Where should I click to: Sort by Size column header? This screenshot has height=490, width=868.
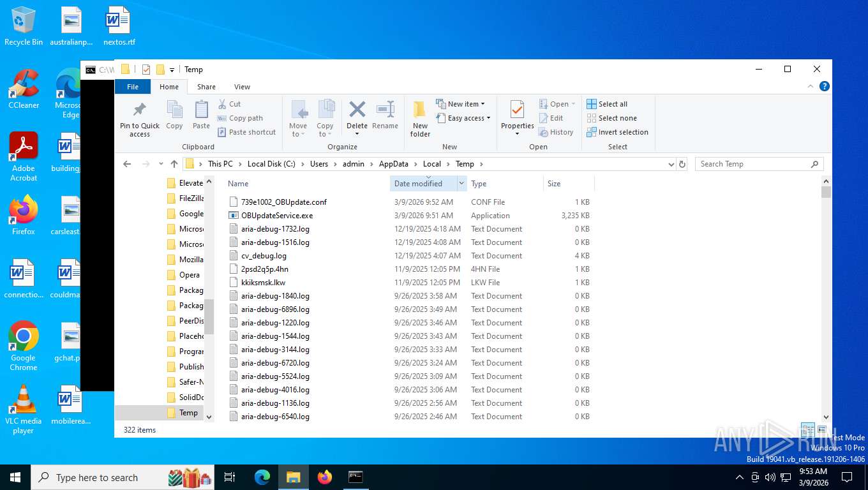[568, 183]
